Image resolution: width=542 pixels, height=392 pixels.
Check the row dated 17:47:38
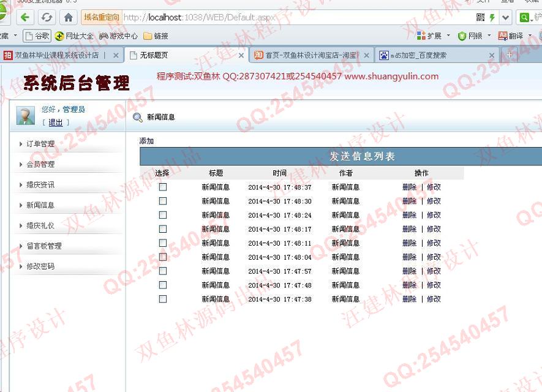(163, 299)
